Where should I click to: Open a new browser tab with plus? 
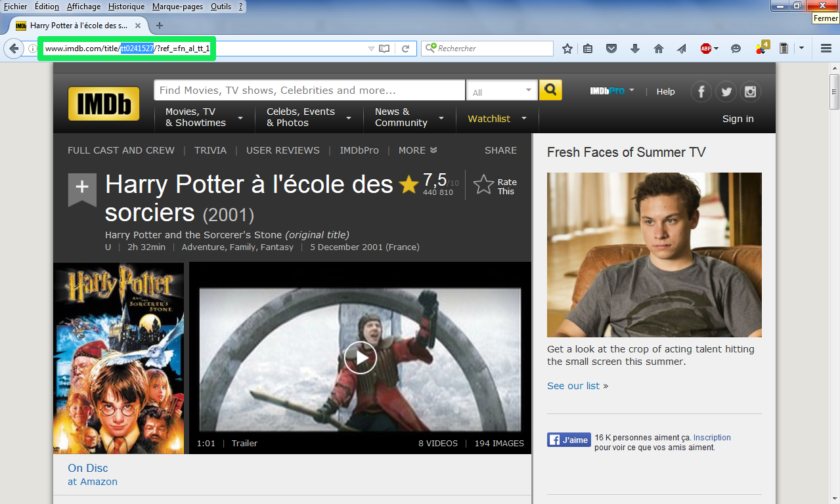coord(159,26)
